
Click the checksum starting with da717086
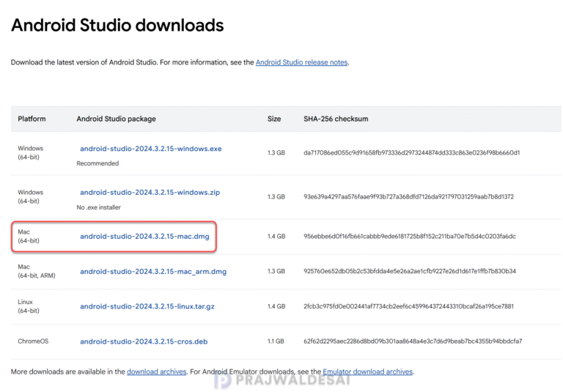click(412, 153)
